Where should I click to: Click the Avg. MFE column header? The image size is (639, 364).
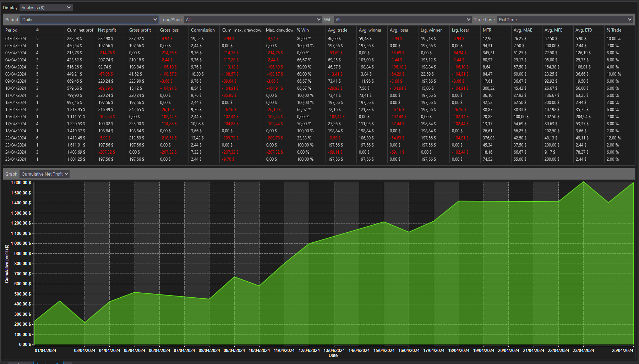(557, 30)
